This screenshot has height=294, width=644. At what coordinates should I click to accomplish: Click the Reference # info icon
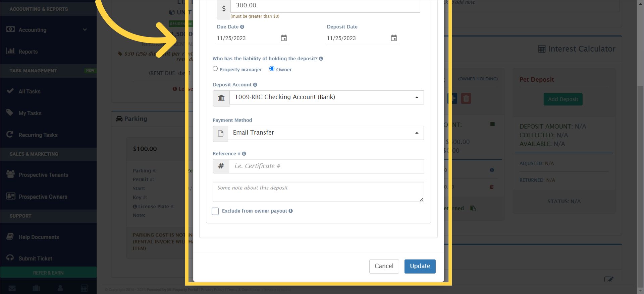tap(244, 154)
